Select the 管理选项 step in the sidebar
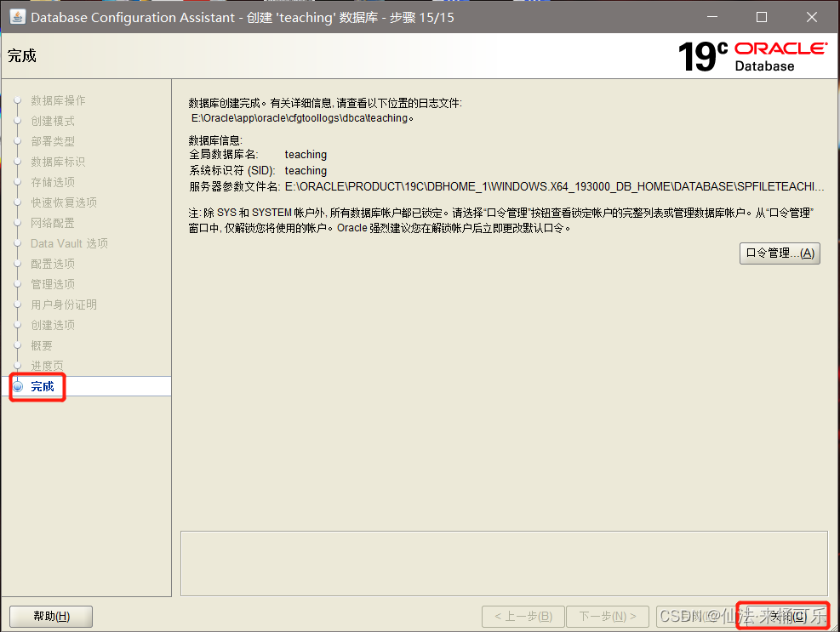Viewport: 840px width, 632px height. [x=53, y=284]
